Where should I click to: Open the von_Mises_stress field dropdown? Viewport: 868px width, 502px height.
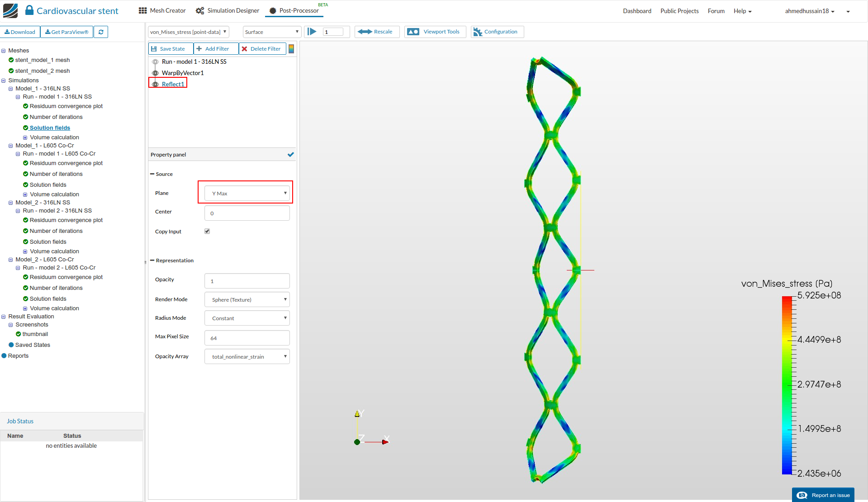[189, 32]
